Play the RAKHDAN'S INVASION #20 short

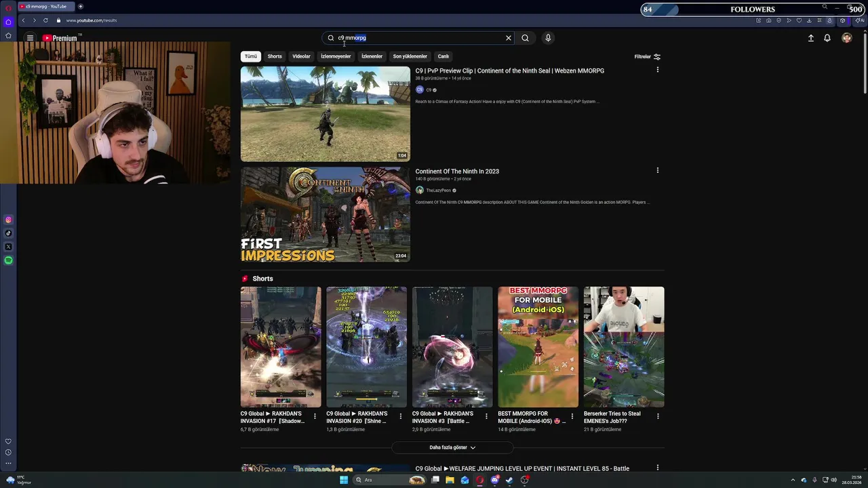(366, 347)
